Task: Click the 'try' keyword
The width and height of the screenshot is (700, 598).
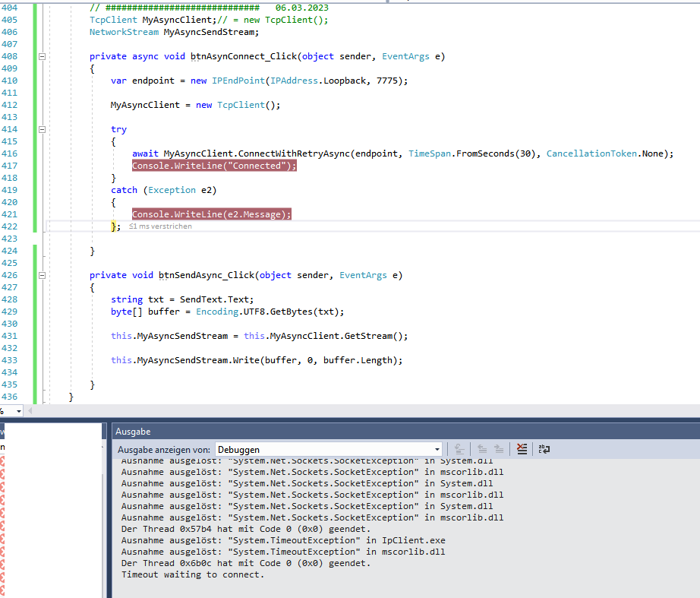Action: 118,130
